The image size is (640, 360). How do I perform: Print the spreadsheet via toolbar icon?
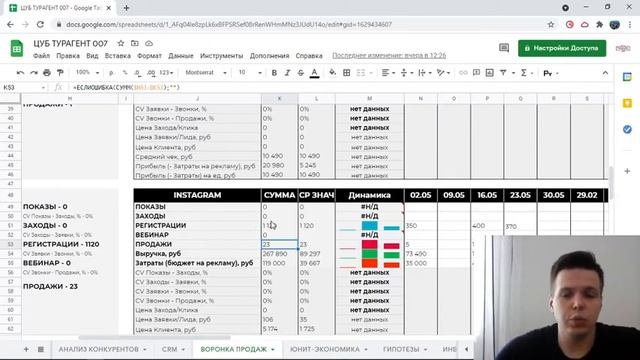click(x=47, y=73)
